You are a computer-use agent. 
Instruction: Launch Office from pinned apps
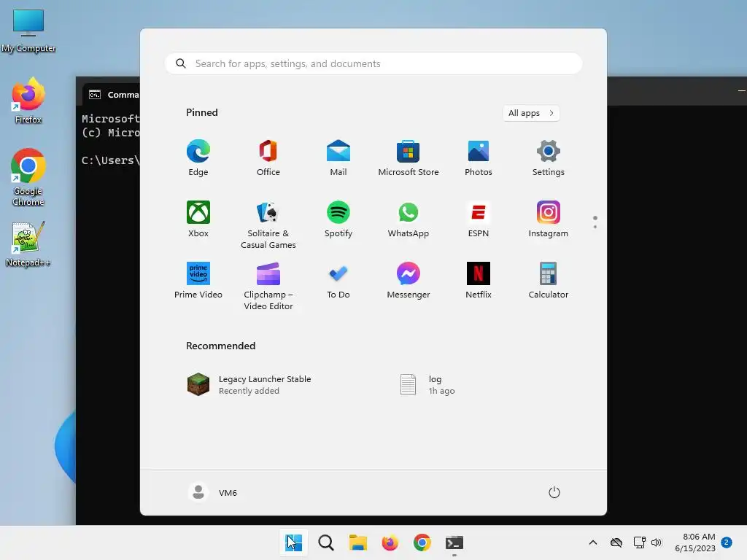click(268, 158)
